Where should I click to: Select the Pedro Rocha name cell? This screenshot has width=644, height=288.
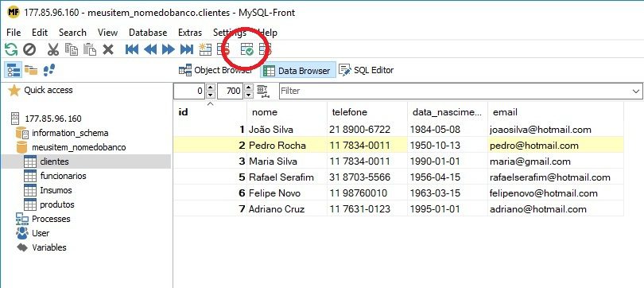click(287, 146)
